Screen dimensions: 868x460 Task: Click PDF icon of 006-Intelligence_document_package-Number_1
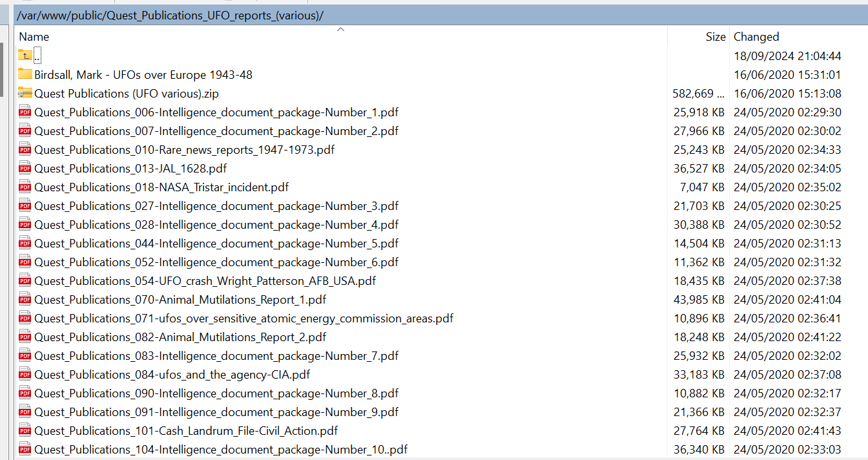pyautogui.click(x=25, y=112)
